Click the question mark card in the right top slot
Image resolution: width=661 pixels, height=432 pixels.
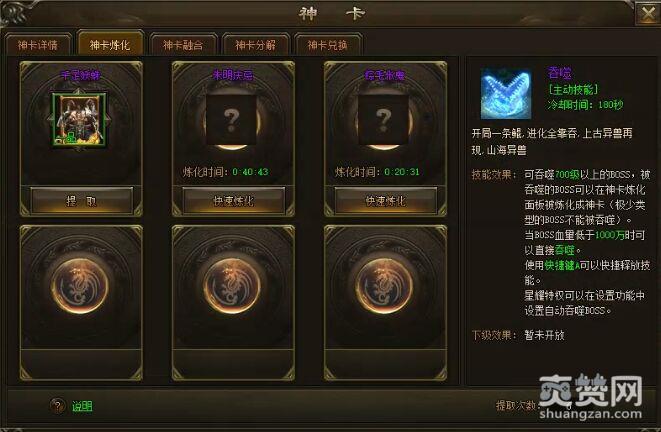coord(383,120)
